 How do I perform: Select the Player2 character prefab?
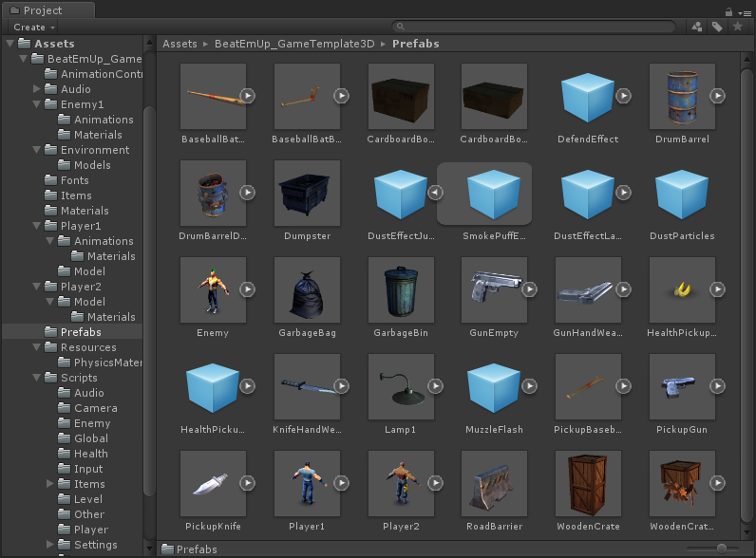click(x=401, y=484)
